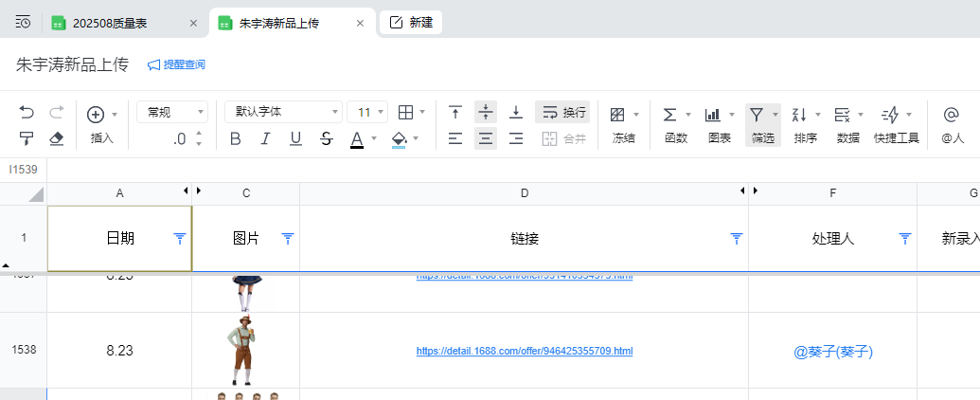
Task: Open the number format dropdown (常规)
Action: [x=171, y=113]
